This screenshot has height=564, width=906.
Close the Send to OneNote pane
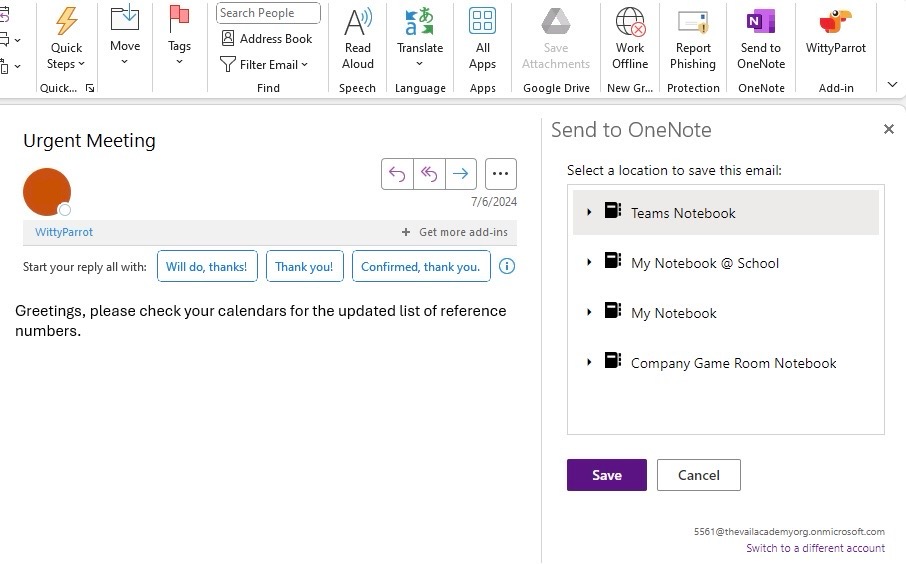click(889, 129)
